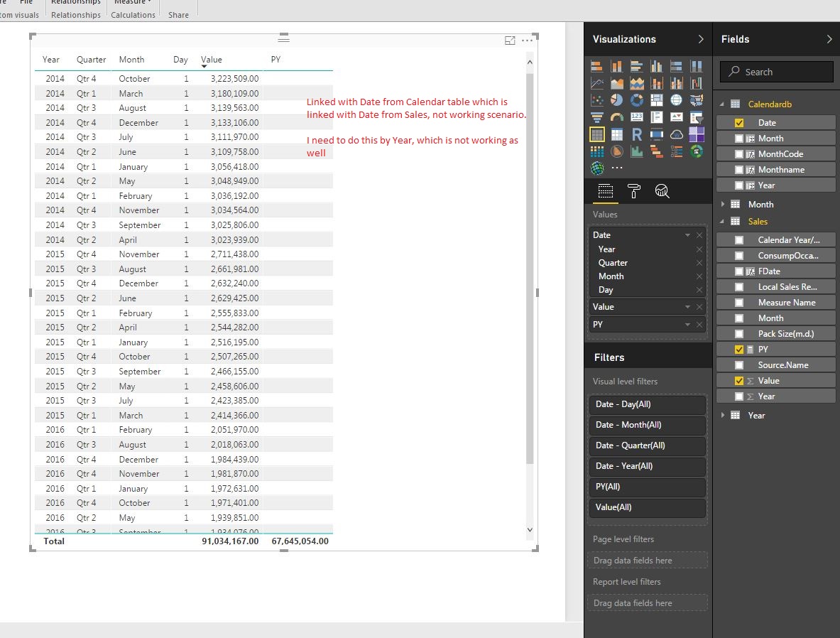Check the Source.Name field
Image resolution: width=840 pixels, height=638 pixels.
click(738, 365)
